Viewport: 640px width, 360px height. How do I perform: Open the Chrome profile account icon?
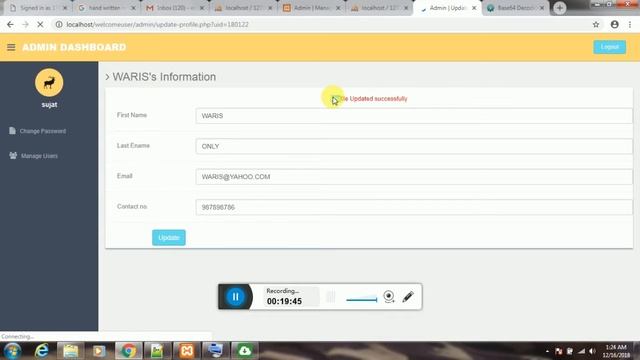pyautogui.click(x=614, y=24)
